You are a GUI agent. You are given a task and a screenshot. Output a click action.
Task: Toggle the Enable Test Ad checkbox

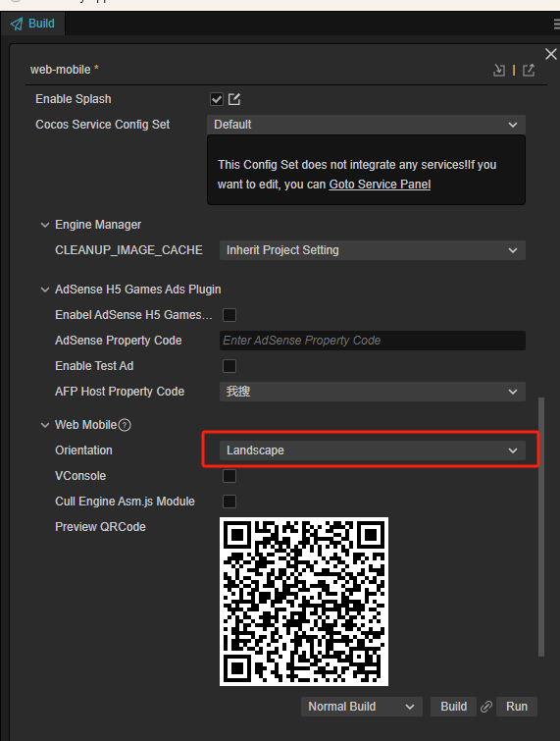click(x=229, y=366)
